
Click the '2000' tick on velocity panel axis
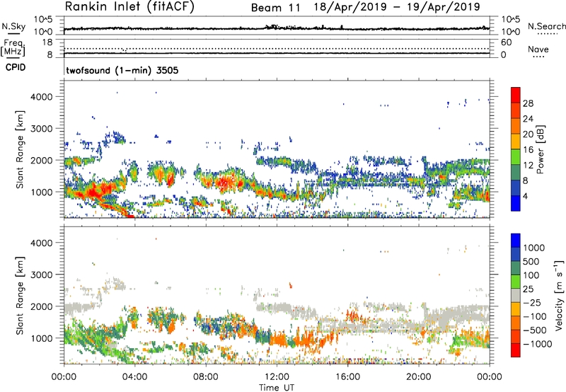click(x=41, y=306)
